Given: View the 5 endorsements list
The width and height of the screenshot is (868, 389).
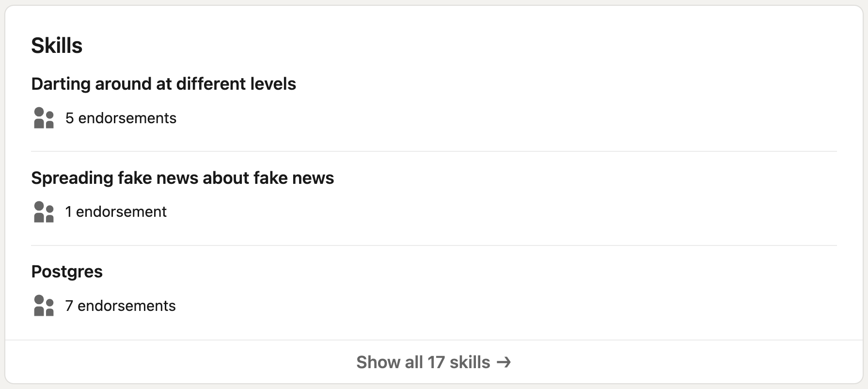Looking at the screenshot, I should pos(121,118).
